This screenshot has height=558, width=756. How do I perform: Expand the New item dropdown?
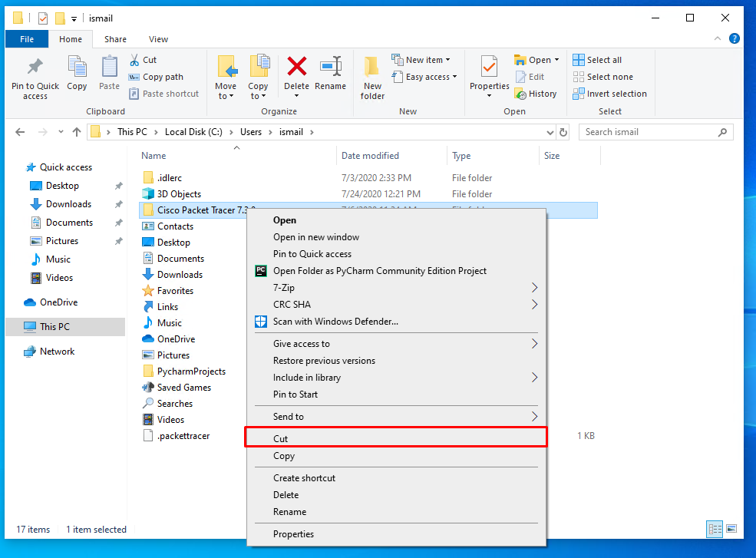[x=448, y=60]
